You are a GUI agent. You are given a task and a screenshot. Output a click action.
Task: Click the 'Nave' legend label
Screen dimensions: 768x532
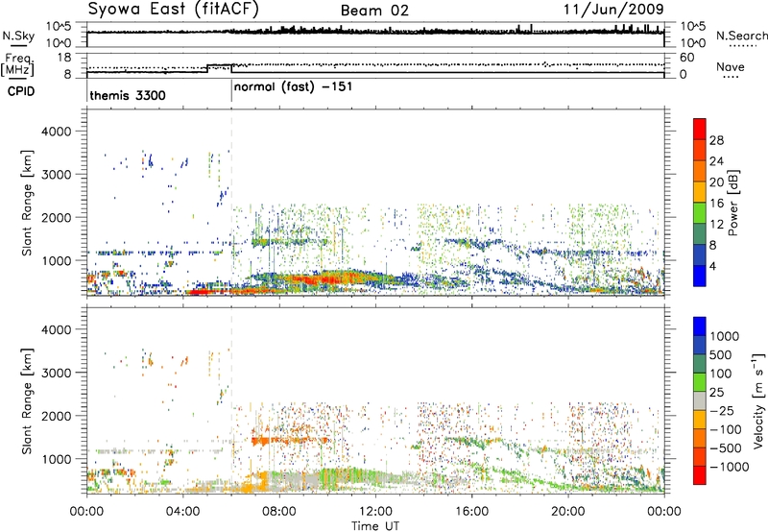pos(731,67)
